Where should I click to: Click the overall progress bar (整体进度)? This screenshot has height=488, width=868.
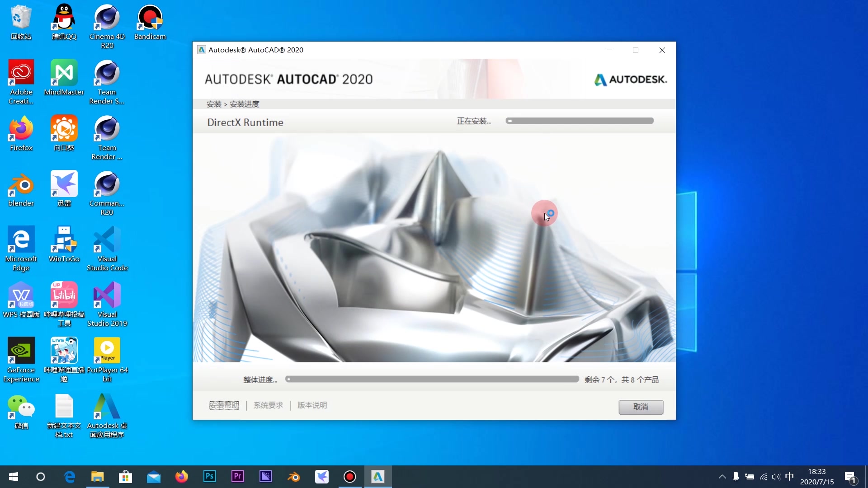pyautogui.click(x=432, y=380)
